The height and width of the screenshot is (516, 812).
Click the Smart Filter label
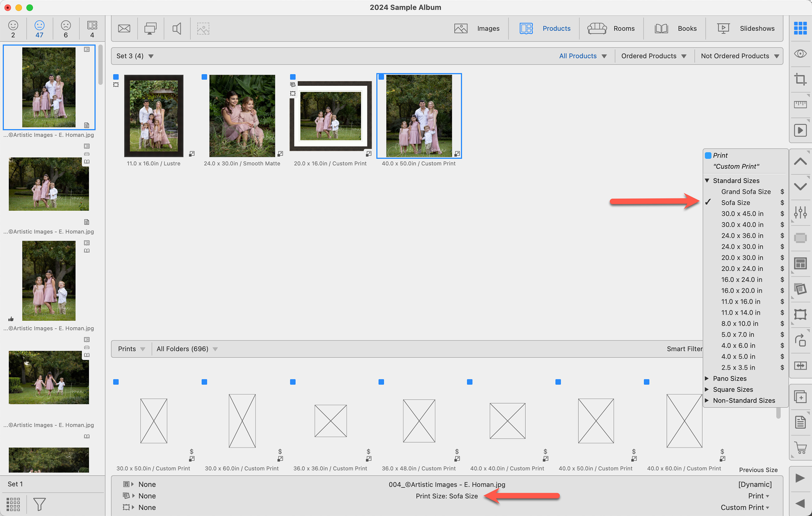(684, 349)
